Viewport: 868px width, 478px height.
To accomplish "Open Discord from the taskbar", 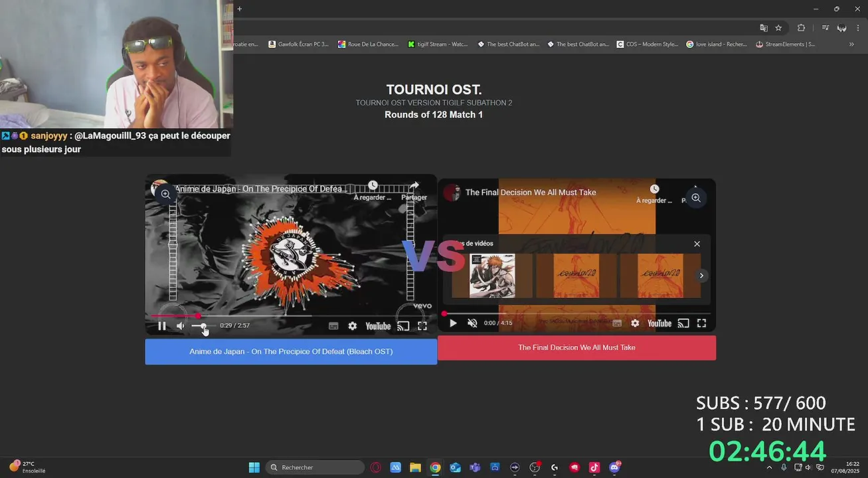I will [614, 467].
